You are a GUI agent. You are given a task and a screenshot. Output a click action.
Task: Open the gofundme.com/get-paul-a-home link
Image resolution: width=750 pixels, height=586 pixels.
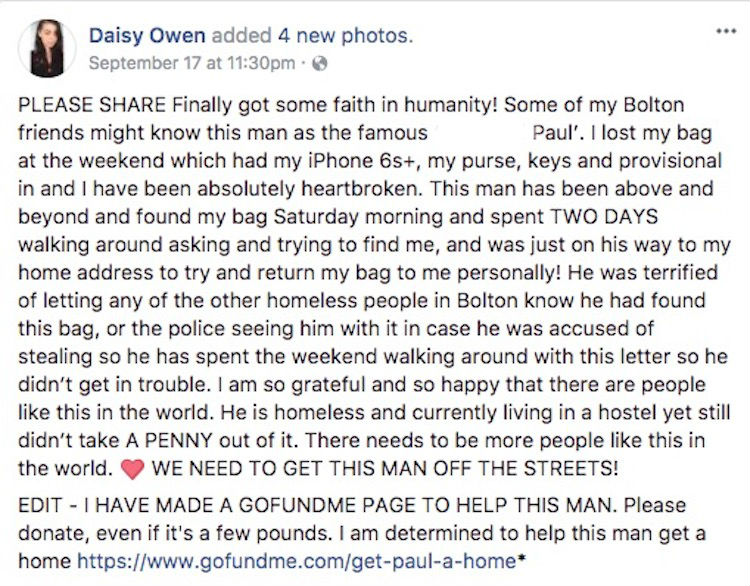click(297, 561)
